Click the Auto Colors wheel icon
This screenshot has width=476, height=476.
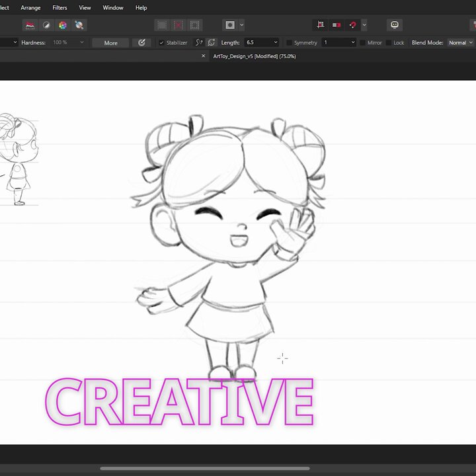click(x=63, y=25)
